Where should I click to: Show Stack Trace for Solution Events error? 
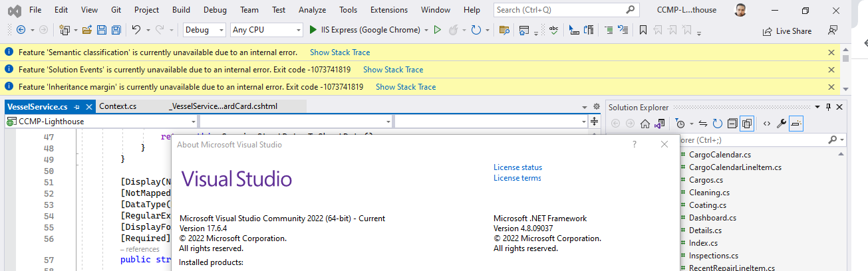(393, 70)
